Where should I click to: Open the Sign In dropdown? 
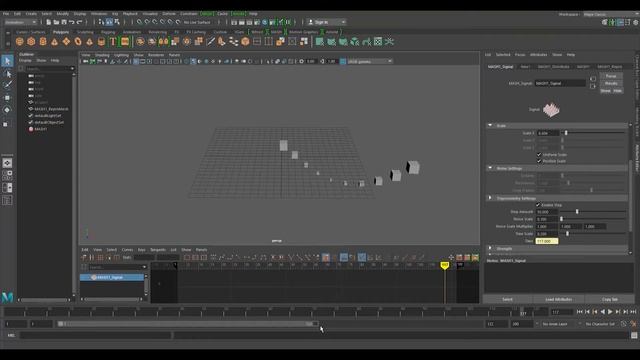(x=327, y=22)
